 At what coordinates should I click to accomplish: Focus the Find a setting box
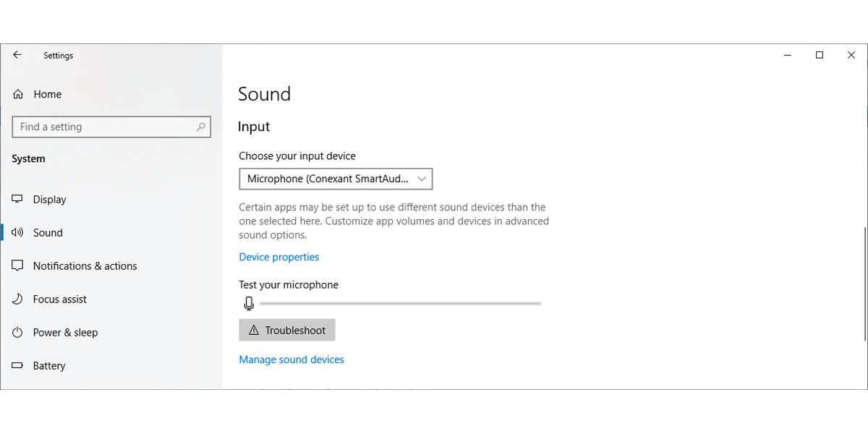pyautogui.click(x=111, y=127)
